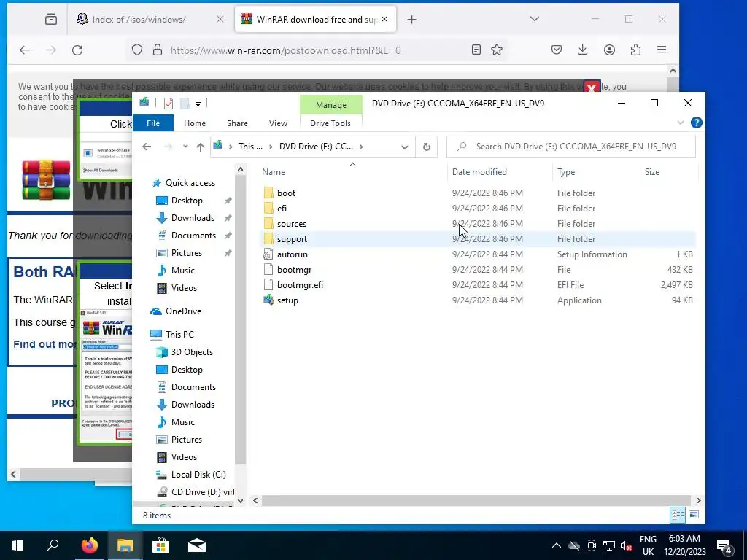Switch to View ribbon tab
This screenshot has height=560, width=747.
tap(278, 123)
